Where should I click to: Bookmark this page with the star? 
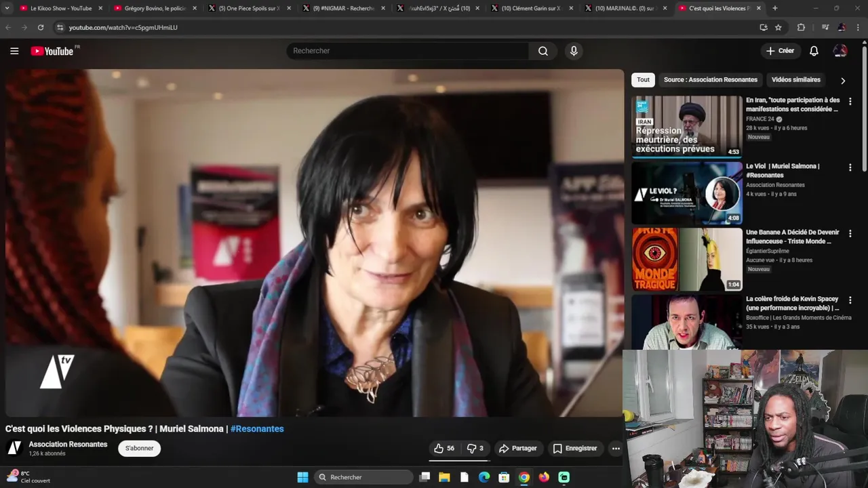tap(778, 27)
